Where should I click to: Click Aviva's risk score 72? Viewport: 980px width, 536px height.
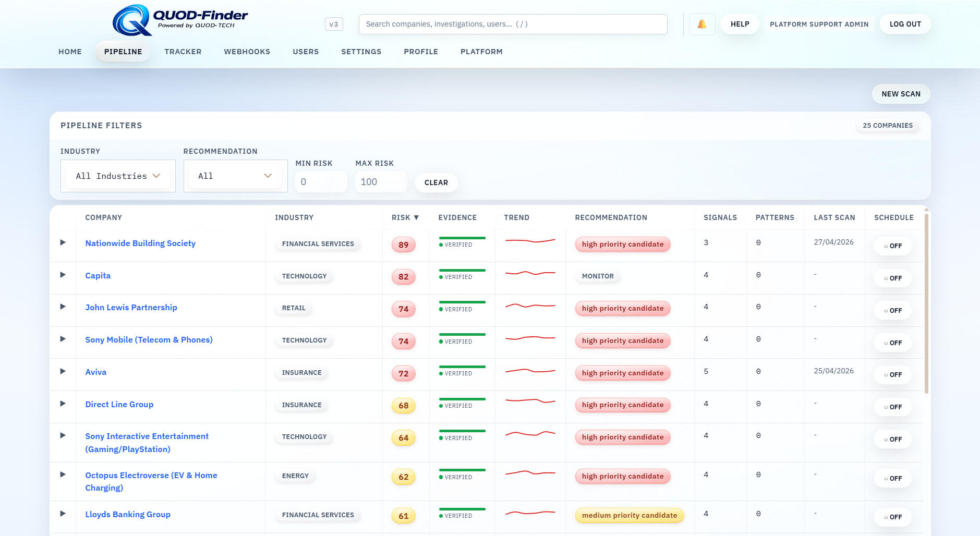(x=404, y=373)
